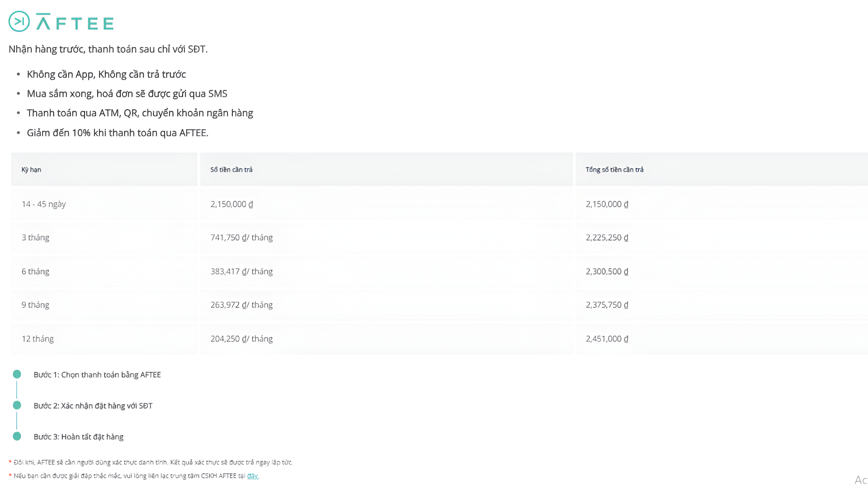This screenshot has width=868, height=488.
Task: Click the AFTEE circular arrow logo icon
Action: point(19,21)
